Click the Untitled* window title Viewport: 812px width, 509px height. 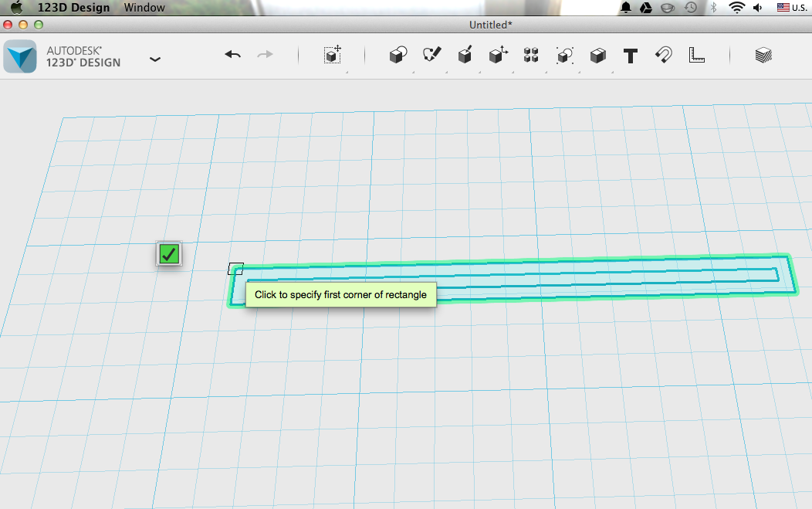(490, 25)
